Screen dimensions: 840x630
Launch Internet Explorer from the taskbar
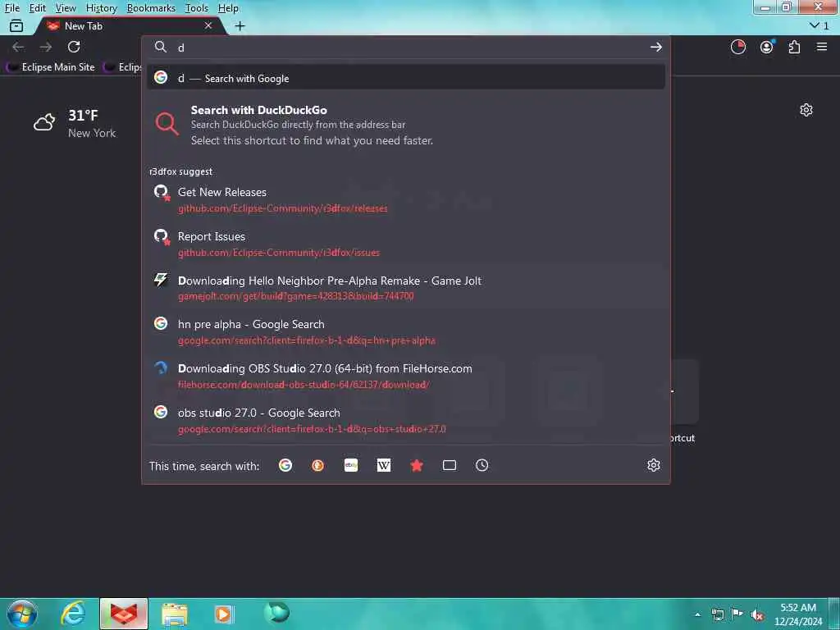coord(73,614)
